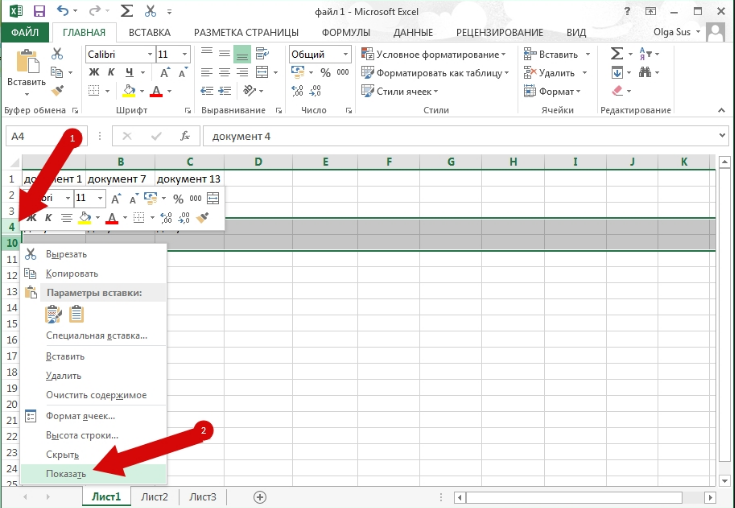Open Условное форматирование dropdown
Image resolution: width=735 pixels, height=508 pixels.
click(434, 54)
